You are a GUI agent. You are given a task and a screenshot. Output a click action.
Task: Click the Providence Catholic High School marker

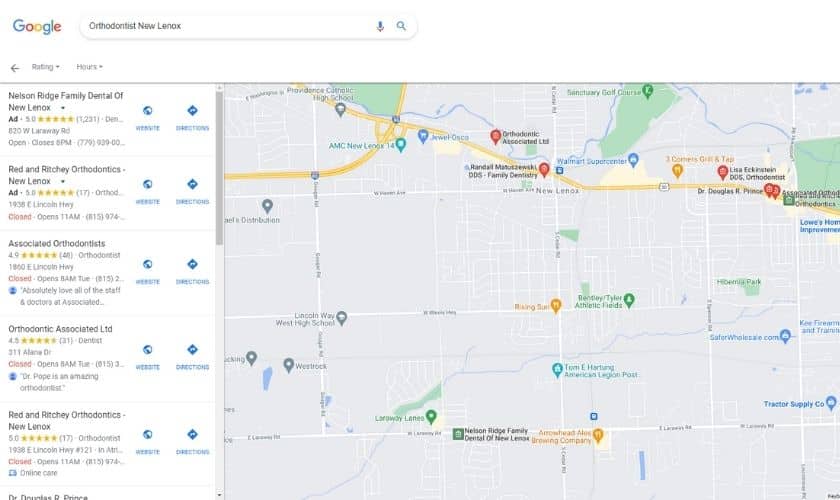[x=340, y=110]
